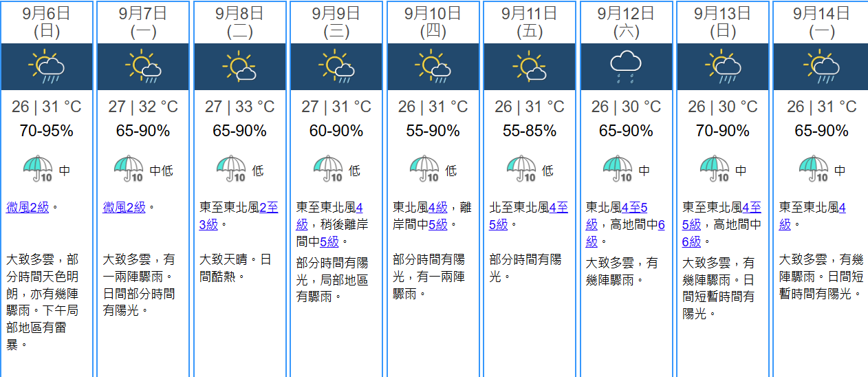Screen dimensions: 868x377
Task: Open the 微風2級 link under Sept 6
Action: click(x=28, y=207)
